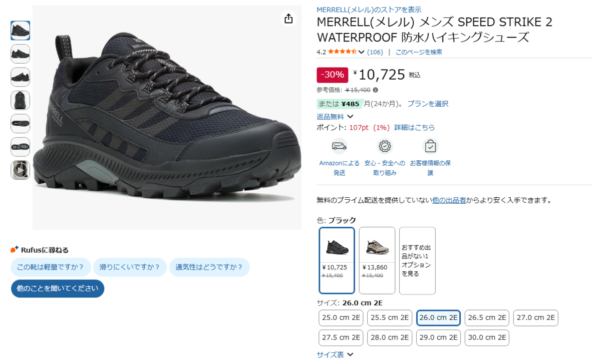601x364 pixels.
Task: Click the Rufus sparkle icon
Action: (15, 249)
